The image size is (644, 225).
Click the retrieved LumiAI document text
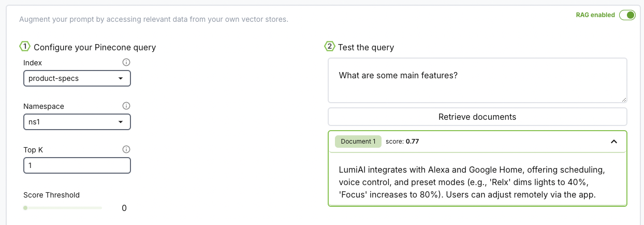472,182
